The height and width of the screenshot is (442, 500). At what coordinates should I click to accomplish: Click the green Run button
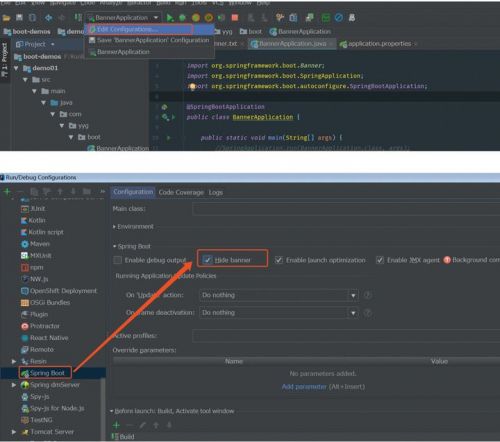[x=170, y=18]
